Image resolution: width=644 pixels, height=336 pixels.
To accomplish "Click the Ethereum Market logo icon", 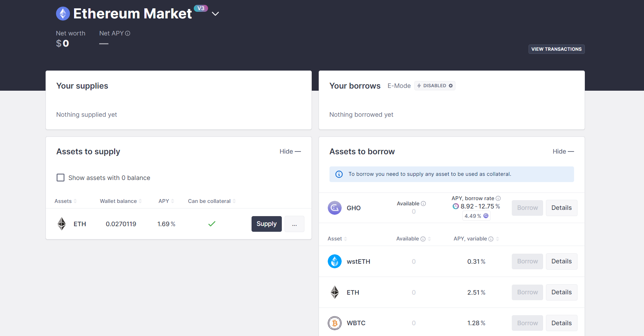I will 63,13.
